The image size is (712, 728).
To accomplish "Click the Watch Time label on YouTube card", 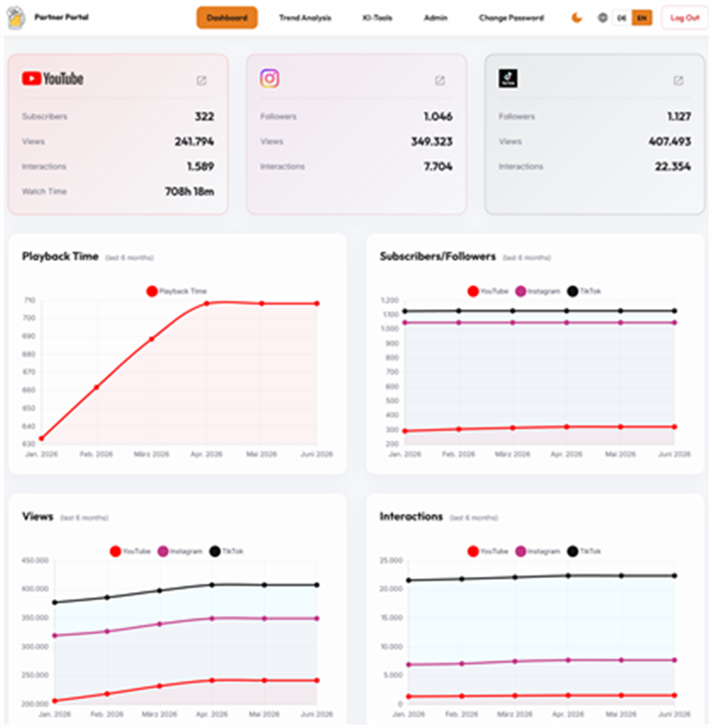I will pos(44,191).
